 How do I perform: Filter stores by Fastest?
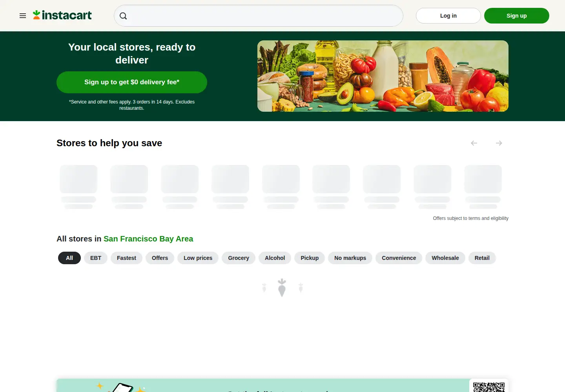pyautogui.click(x=126, y=258)
